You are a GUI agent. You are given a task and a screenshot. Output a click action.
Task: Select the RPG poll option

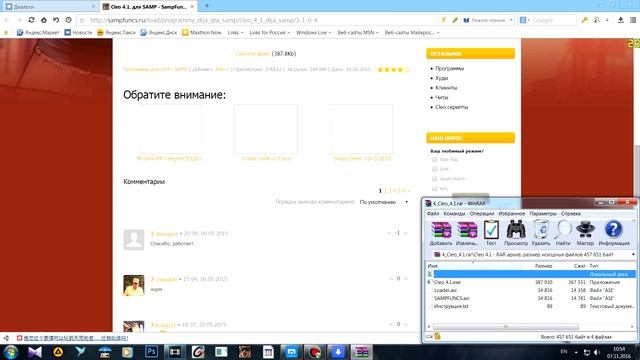click(434, 189)
